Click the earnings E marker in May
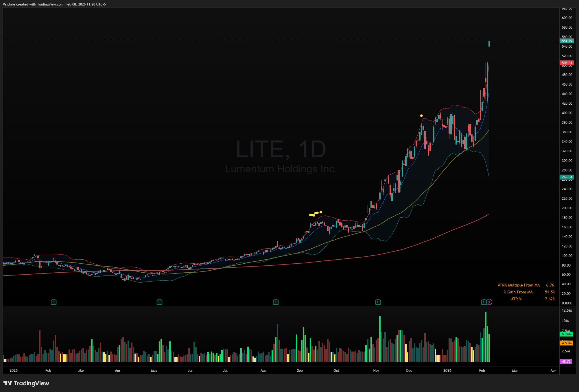 [159, 302]
